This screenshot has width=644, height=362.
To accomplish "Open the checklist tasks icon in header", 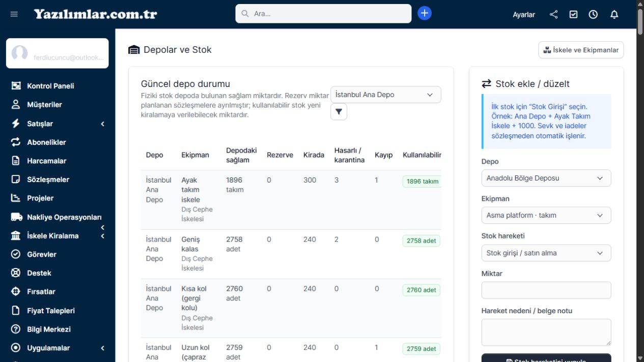I will pyautogui.click(x=573, y=14).
